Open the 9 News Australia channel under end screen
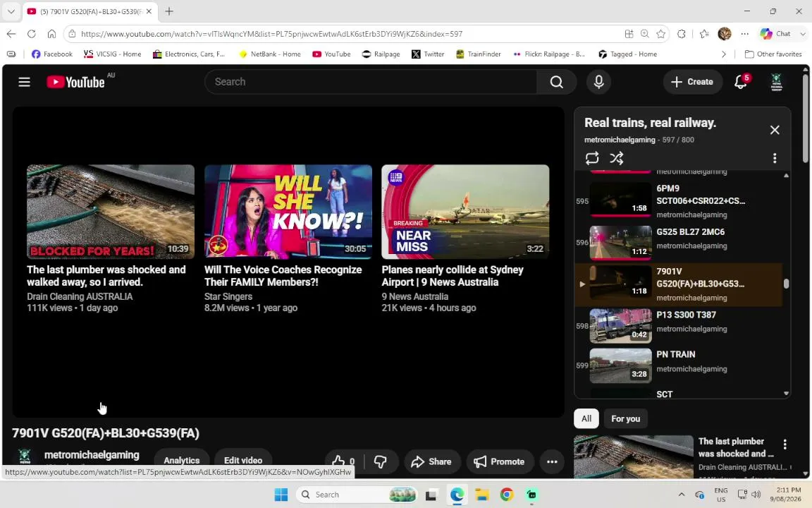The width and height of the screenshot is (812, 508). (x=414, y=296)
